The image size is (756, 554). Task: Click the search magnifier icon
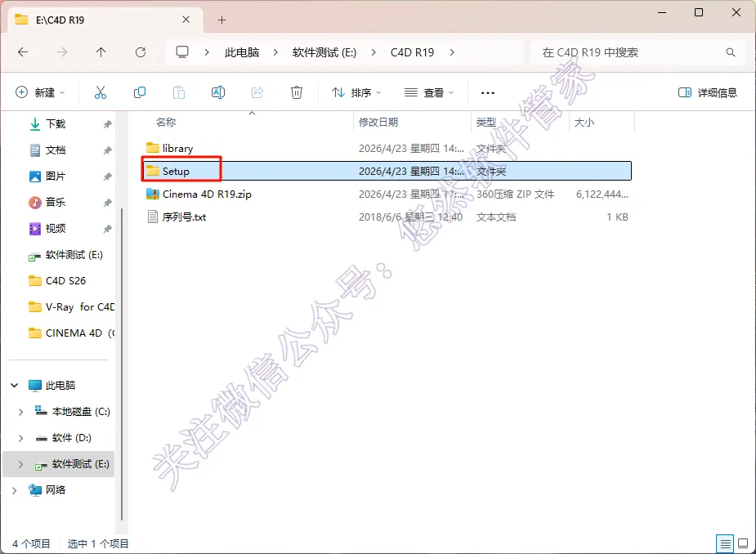click(x=731, y=52)
